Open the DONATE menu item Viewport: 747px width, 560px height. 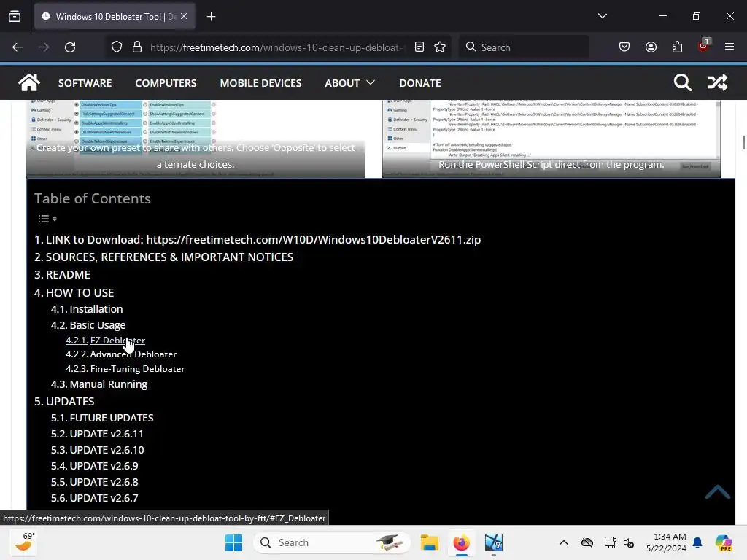(x=419, y=83)
